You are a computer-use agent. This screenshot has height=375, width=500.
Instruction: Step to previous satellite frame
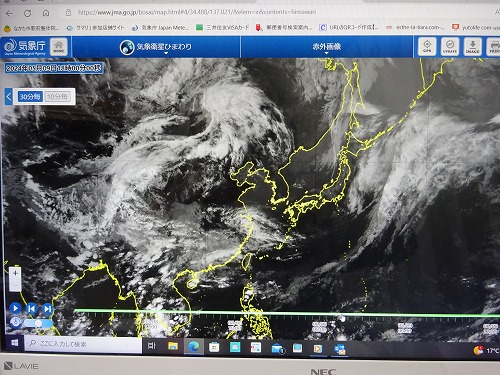pyautogui.click(x=32, y=309)
